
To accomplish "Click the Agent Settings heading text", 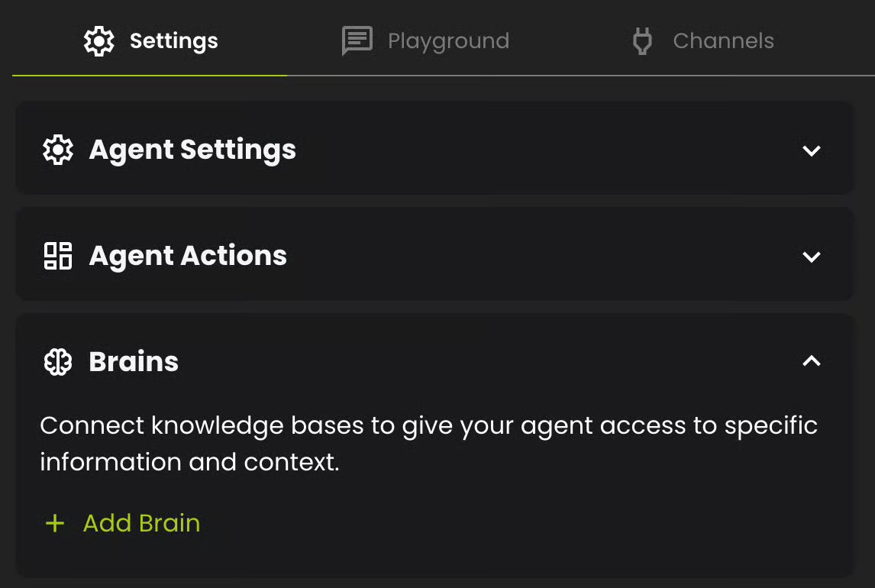I will coord(192,150).
